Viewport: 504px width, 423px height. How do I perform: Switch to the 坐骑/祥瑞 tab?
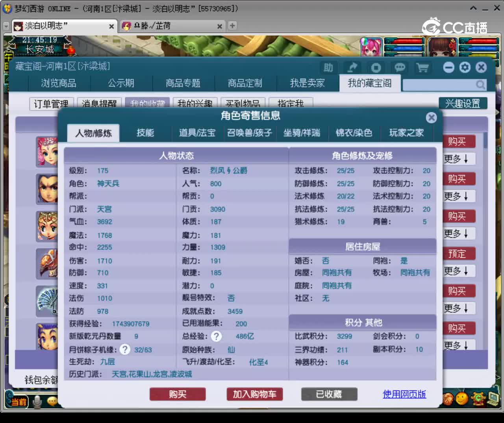302,133
